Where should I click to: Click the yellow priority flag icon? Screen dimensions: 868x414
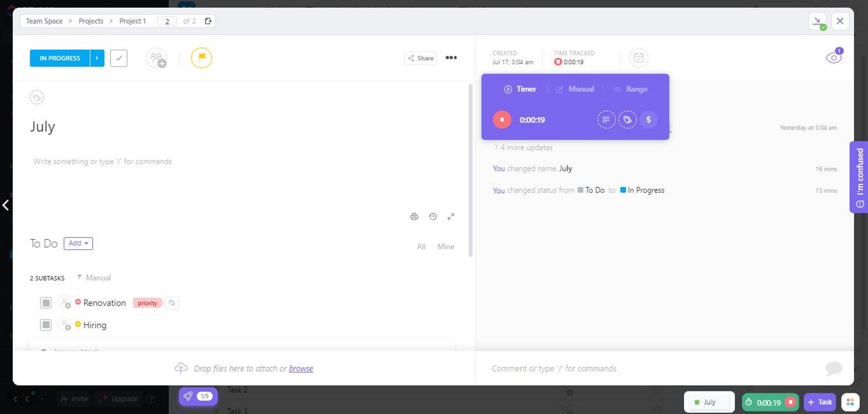[202, 58]
